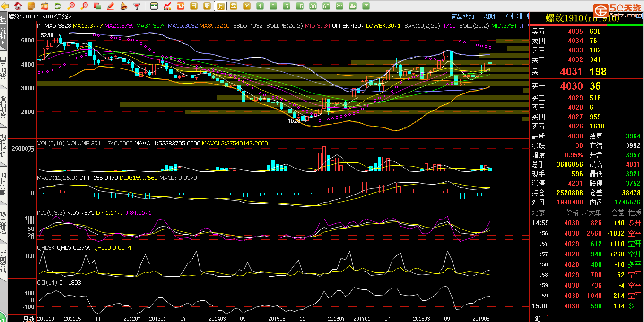Screen dimensions: 644x322
Task: Click the CCI(14) indicator label
Action: tap(47, 283)
